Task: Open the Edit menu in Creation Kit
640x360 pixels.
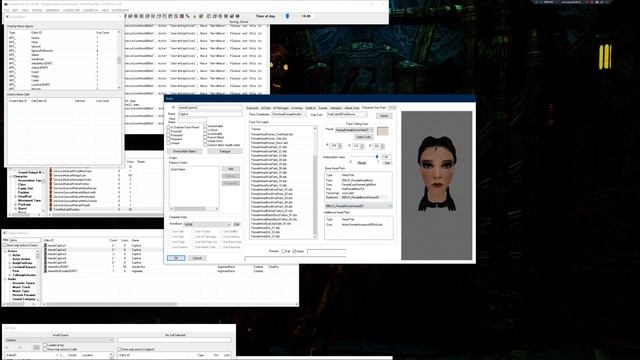Action: tap(15, 10)
